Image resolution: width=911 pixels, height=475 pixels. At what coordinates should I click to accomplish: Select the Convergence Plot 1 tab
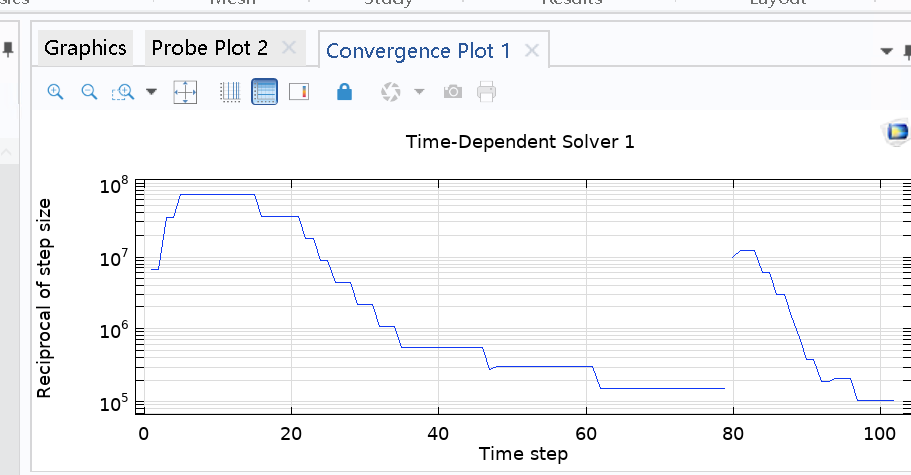pos(418,50)
